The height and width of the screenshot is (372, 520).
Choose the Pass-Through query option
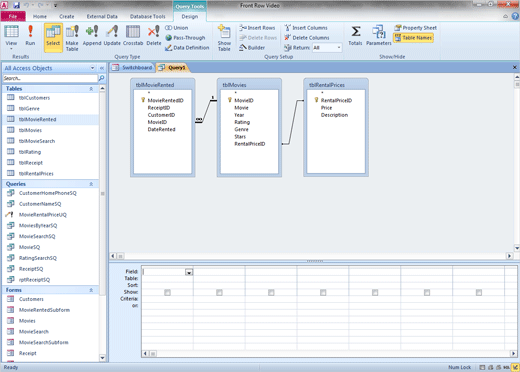[185, 38]
